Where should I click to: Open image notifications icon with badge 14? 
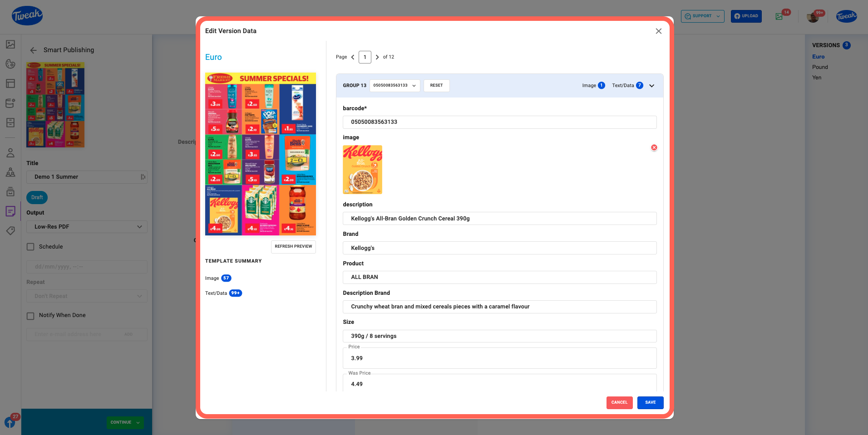click(779, 16)
